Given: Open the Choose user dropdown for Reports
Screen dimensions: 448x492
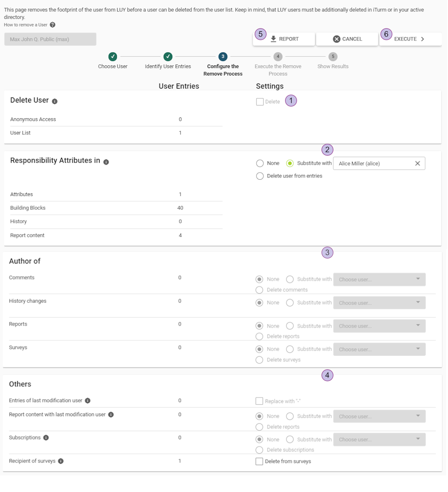Looking at the screenshot, I should coord(379,326).
